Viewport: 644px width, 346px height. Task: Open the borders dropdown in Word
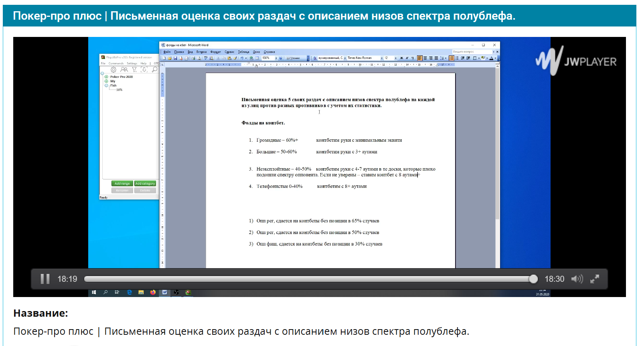(x=479, y=58)
